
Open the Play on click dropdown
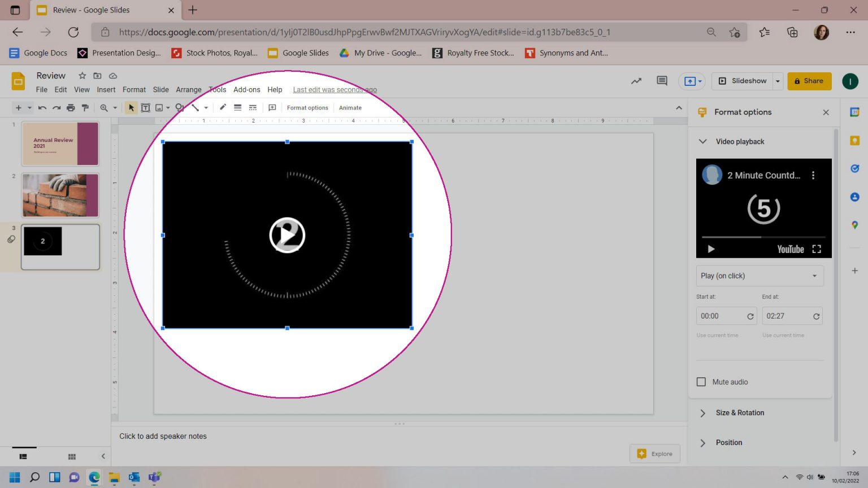tap(759, 276)
